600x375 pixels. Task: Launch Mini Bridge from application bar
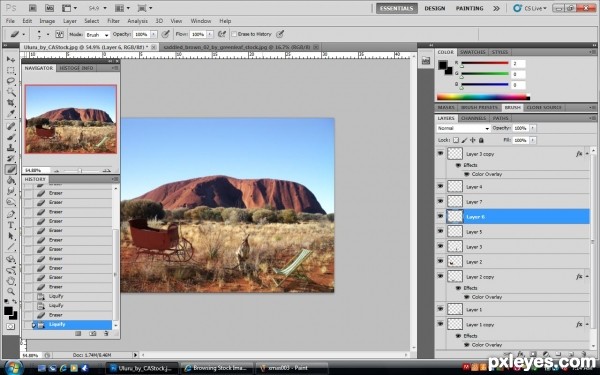pos(49,8)
